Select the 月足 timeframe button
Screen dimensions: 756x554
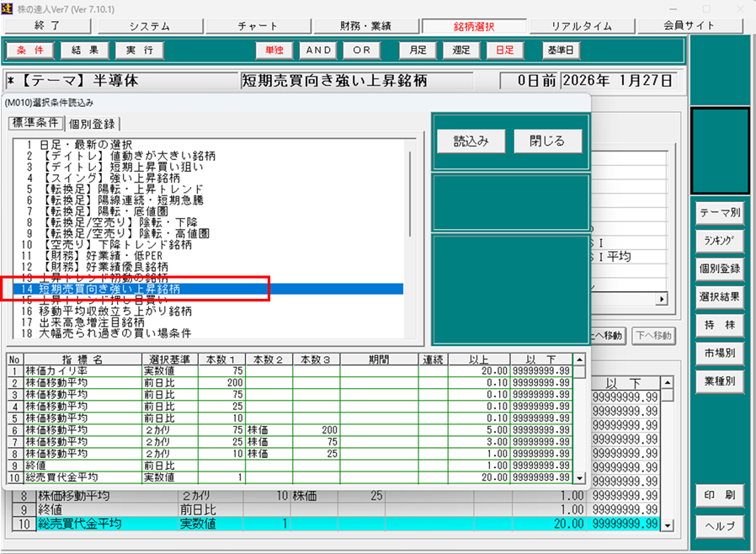tap(418, 51)
